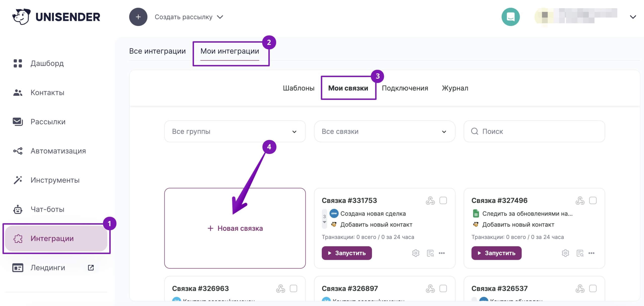Click Запустить on Связка #331753
The height and width of the screenshot is (306, 644).
347,253
